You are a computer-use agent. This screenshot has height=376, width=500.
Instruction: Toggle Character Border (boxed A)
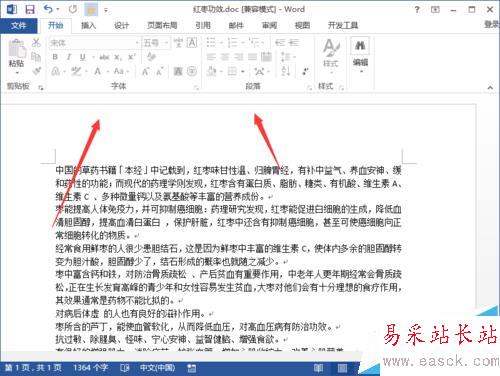(192, 43)
